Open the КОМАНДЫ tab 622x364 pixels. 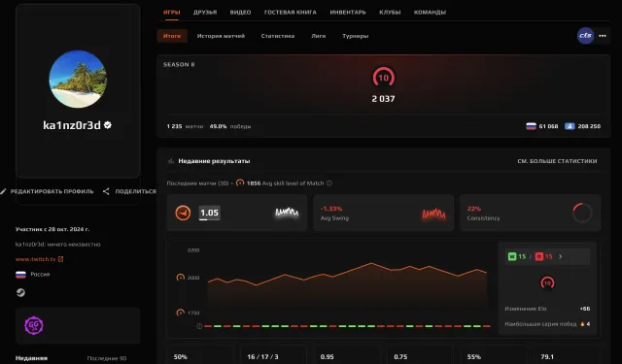click(430, 13)
